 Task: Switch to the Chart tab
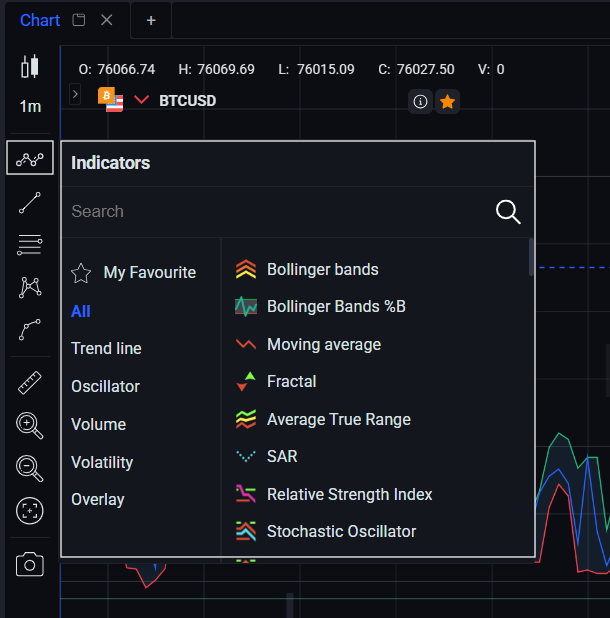click(40, 20)
